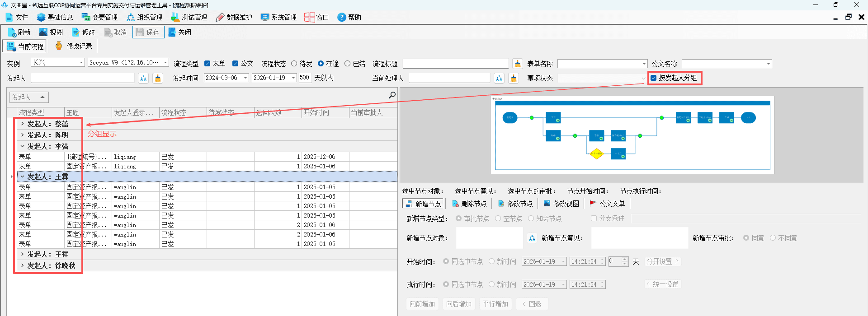Click the 公文文单 red flag icon
Screen dimensions: 868x316
coord(593,204)
